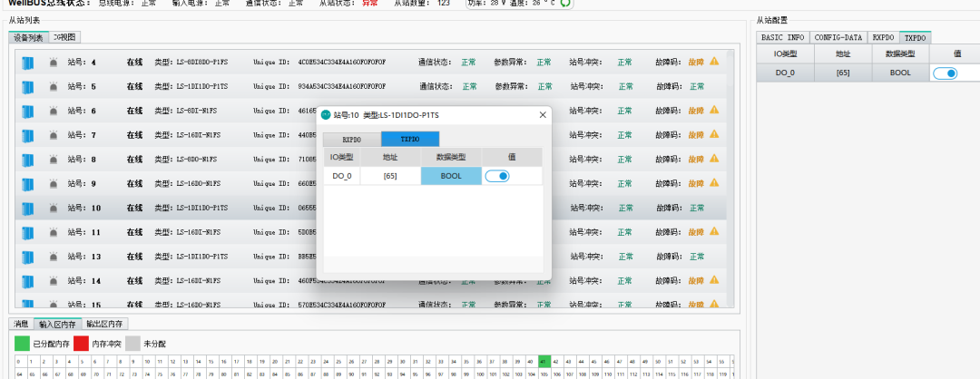The height and width of the screenshot is (379, 980).
Task: Click the BOOL cell in the station 10 dialog
Action: (x=451, y=176)
